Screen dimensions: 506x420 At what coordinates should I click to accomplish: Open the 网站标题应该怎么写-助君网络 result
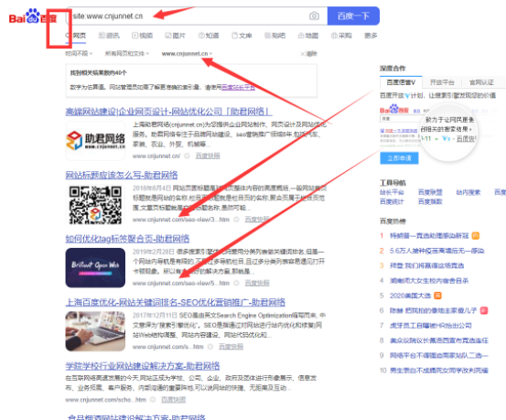pos(122,176)
